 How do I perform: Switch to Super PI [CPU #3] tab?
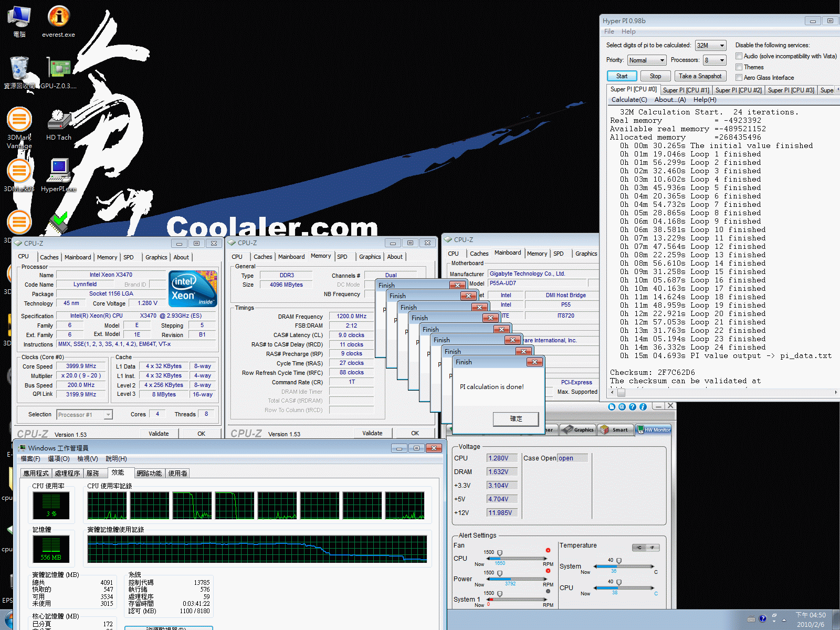coord(791,90)
